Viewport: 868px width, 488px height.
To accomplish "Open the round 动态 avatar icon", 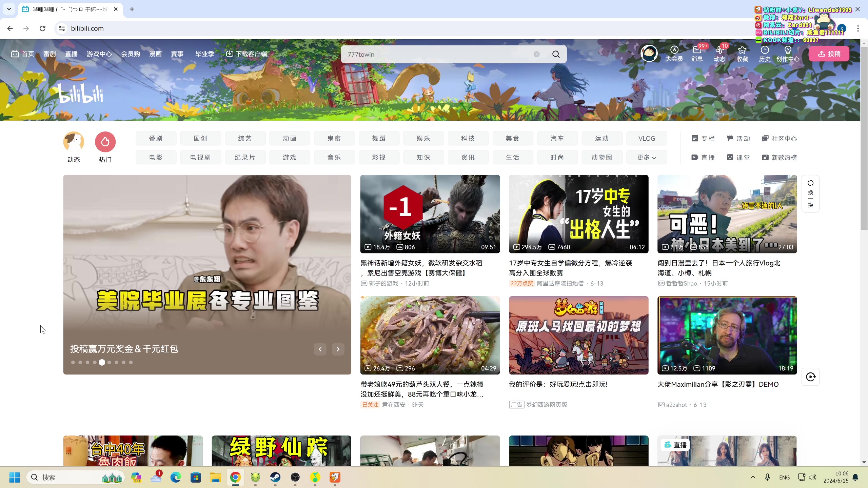I will [74, 142].
